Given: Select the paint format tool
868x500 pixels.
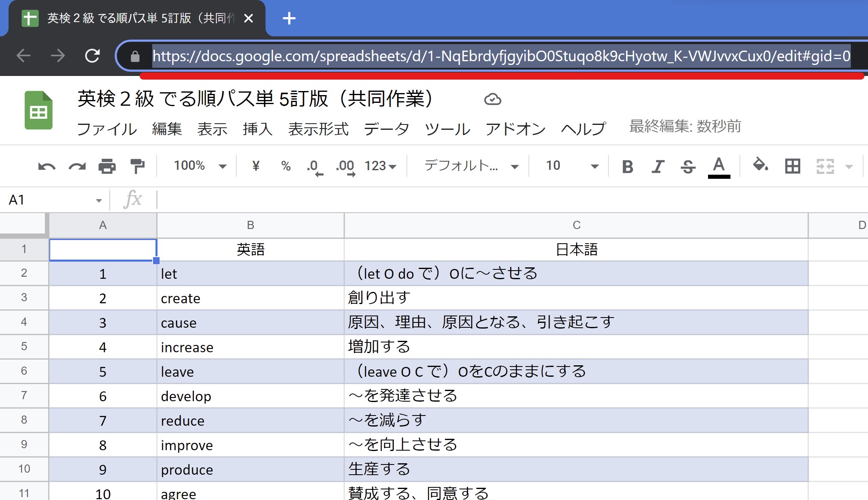Looking at the screenshot, I should coord(137,166).
